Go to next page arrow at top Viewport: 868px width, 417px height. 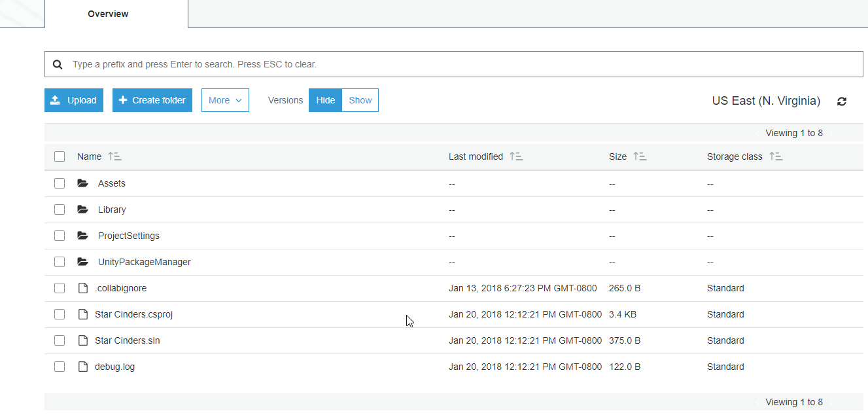(x=831, y=133)
